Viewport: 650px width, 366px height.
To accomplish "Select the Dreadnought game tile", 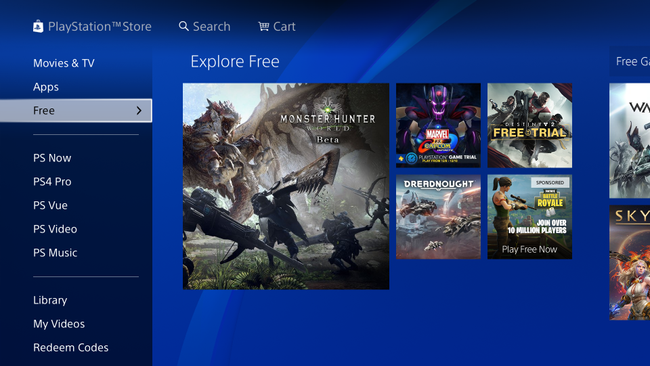I will (x=438, y=217).
